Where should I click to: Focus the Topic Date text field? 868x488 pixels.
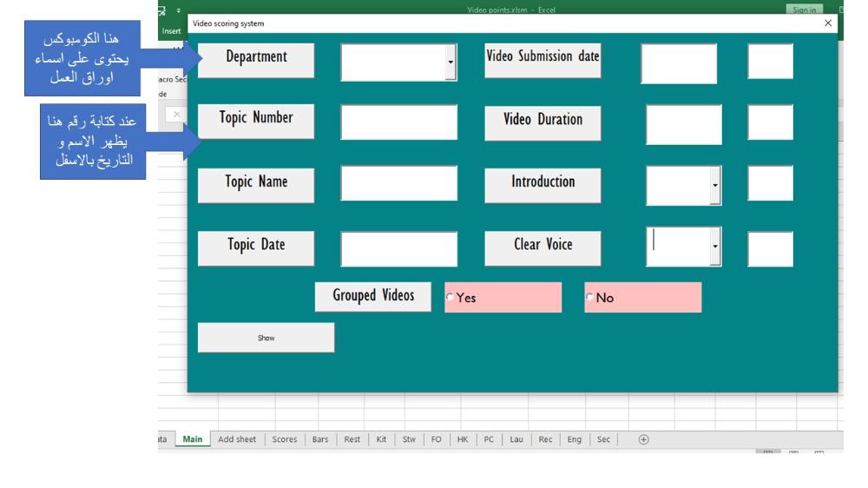point(398,249)
